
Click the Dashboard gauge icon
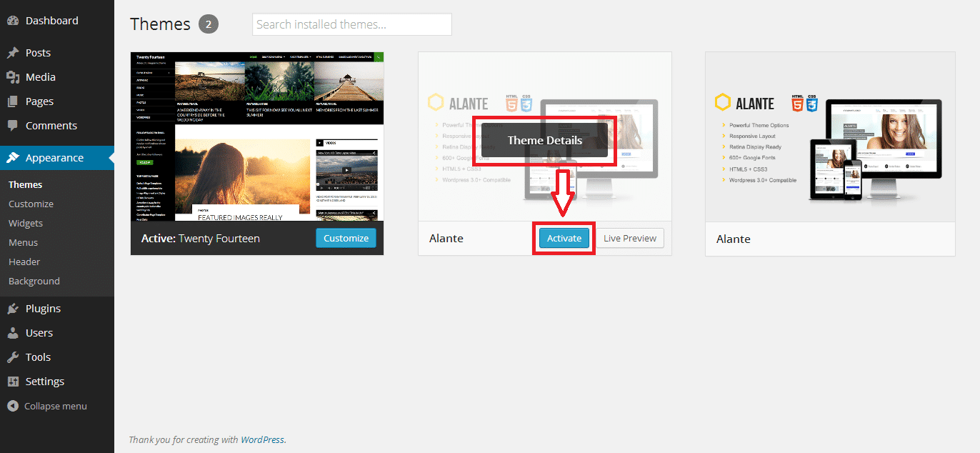[13, 21]
